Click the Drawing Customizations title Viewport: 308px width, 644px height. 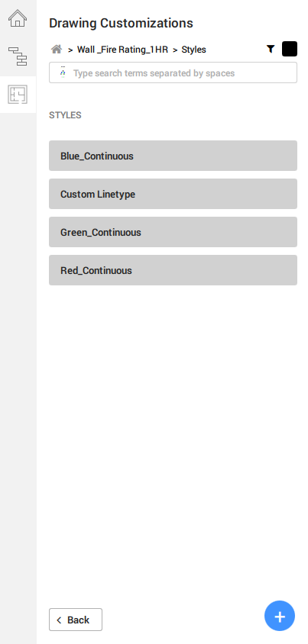tap(121, 23)
